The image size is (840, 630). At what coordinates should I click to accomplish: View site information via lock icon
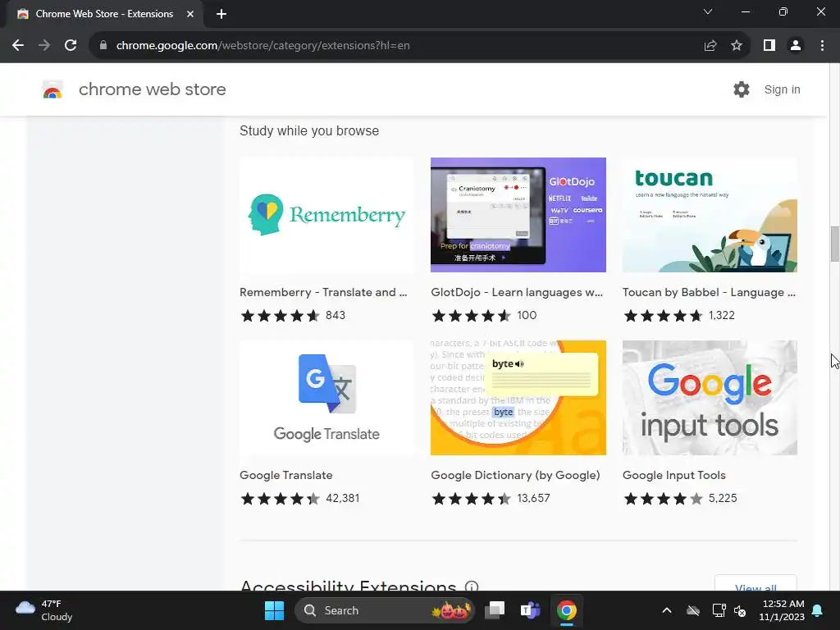coord(103,46)
